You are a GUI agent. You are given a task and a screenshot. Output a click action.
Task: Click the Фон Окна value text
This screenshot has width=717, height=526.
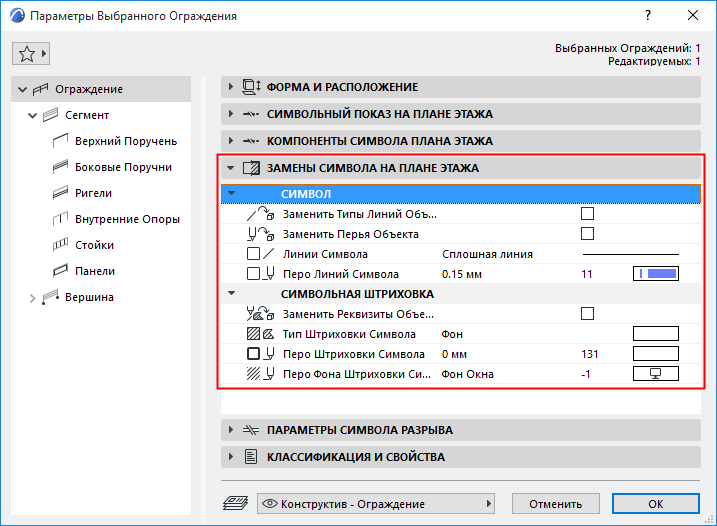[x=467, y=374]
